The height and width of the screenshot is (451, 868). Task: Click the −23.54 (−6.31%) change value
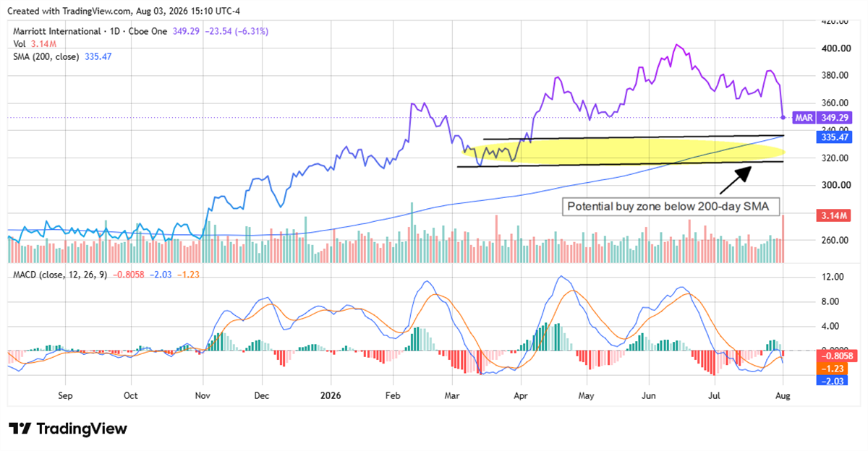[237, 32]
